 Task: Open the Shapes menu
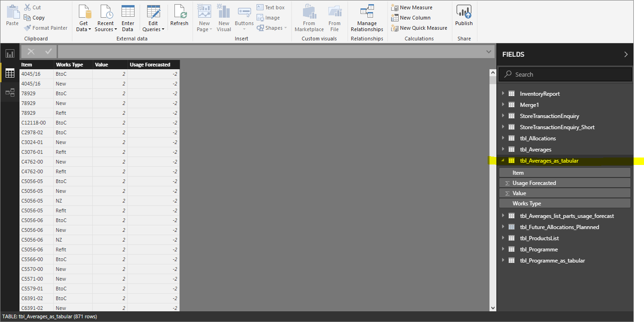coord(271,28)
